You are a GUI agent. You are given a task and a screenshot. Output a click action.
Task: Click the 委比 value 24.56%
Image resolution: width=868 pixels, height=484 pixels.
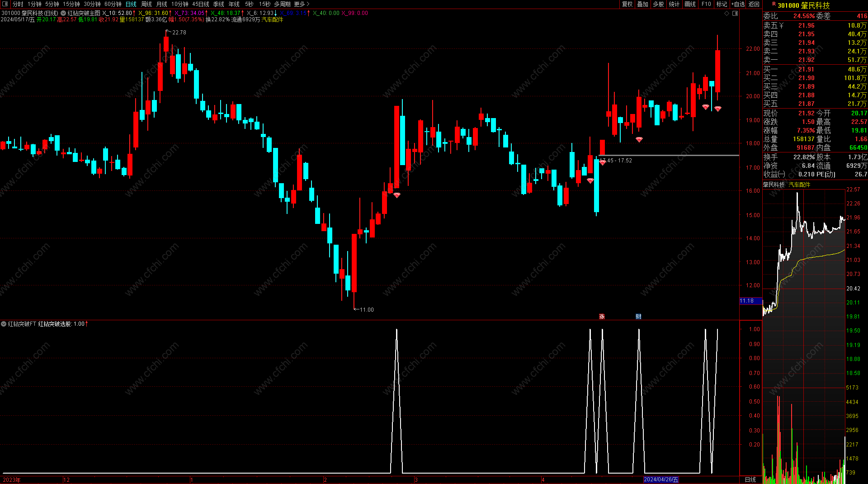[804, 16]
